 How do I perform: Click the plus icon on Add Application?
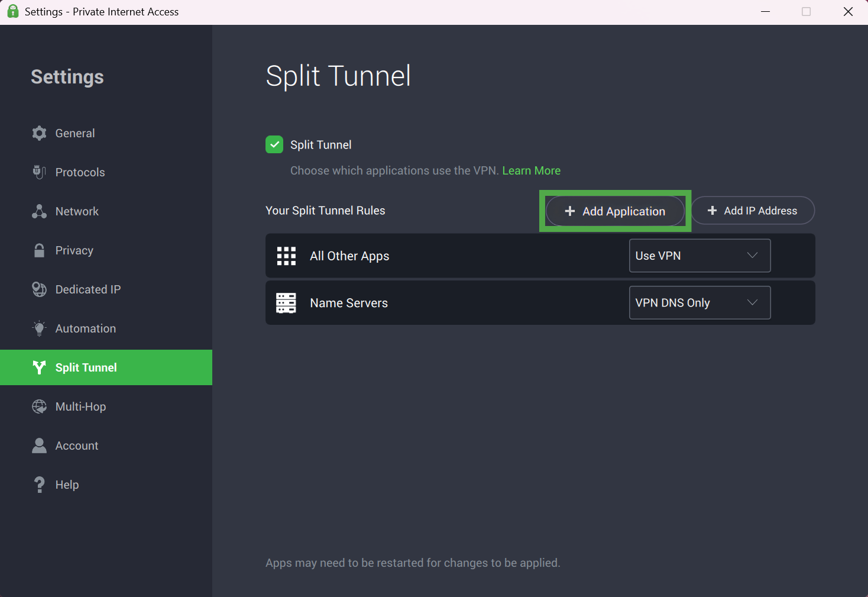coord(570,211)
